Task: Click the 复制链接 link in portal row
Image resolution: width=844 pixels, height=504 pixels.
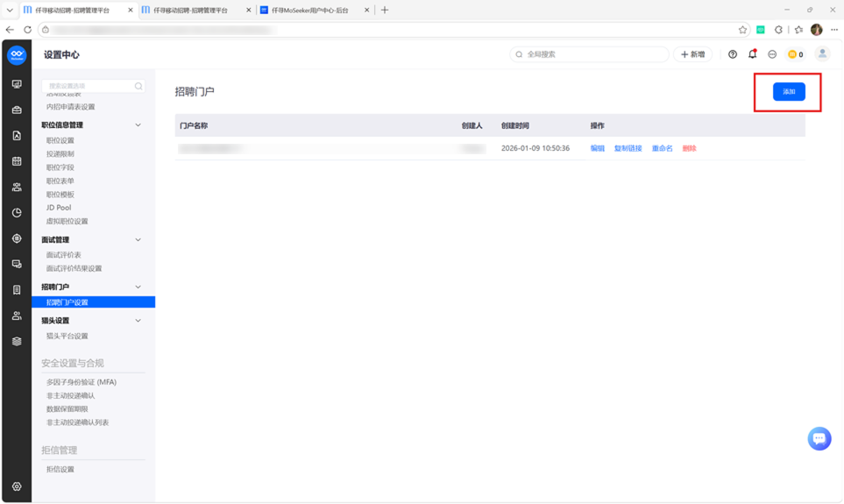Action: 628,148
